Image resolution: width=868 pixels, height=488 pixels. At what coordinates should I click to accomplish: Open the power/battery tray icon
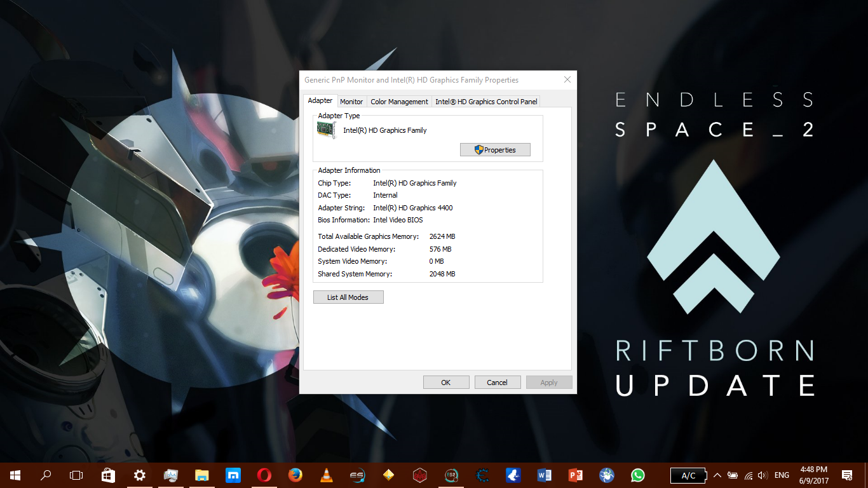click(x=733, y=475)
